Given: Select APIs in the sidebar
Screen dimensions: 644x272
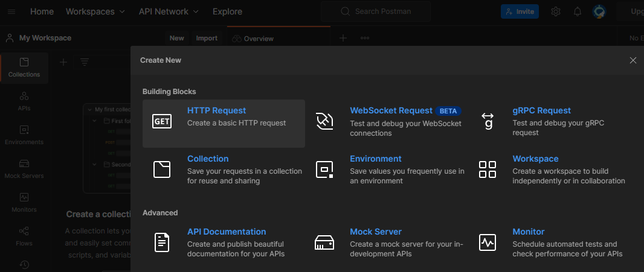Looking at the screenshot, I should tap(24, 102).
